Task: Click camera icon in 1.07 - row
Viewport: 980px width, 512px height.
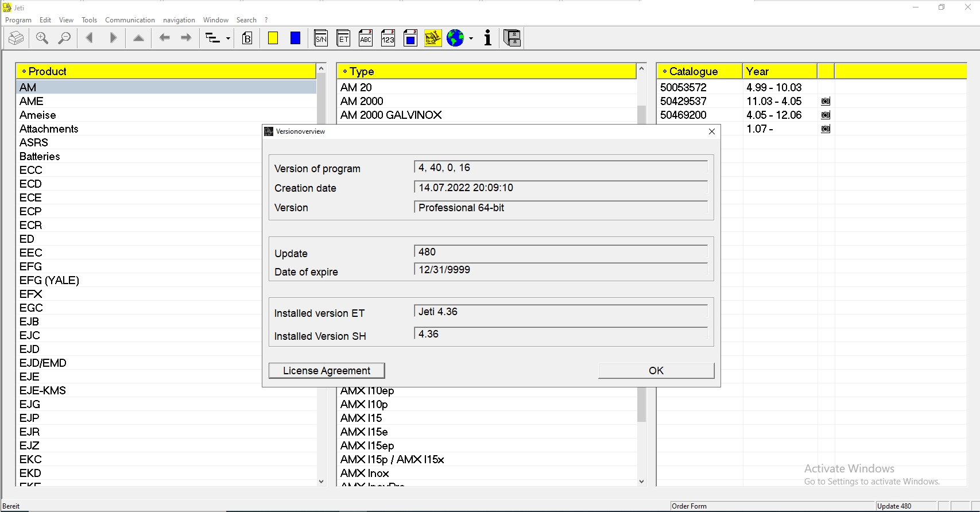Action: pos(826,129)
